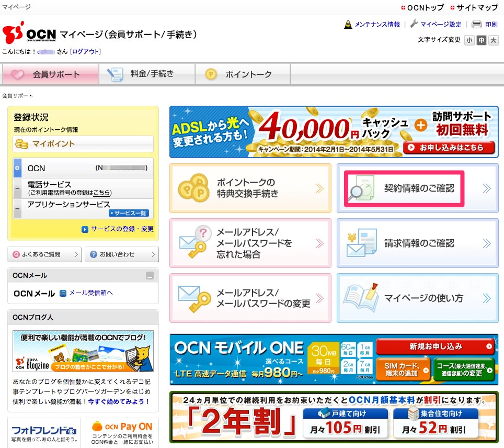Image resolution: width=504 pixels, height=448 pixels.
Task: Open the OCN Pay ON banner
Action: [122, 433]
